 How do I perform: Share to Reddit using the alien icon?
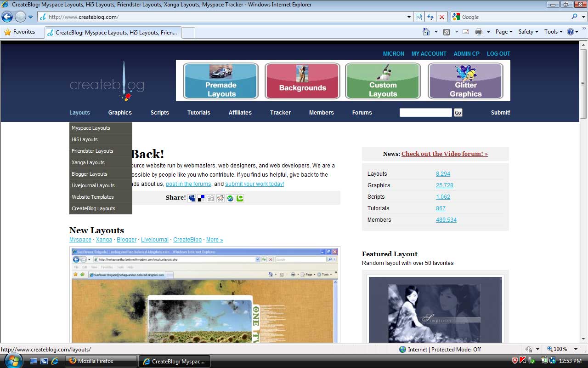coord(220,198)
